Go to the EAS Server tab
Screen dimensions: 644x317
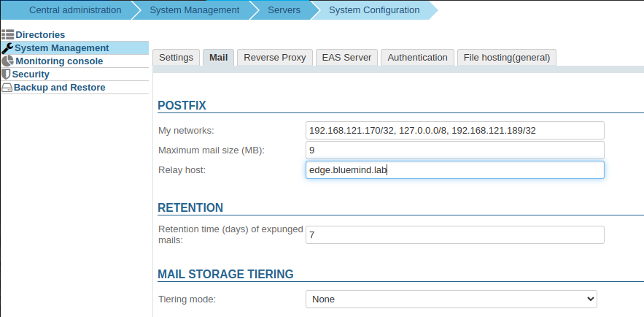coord(346,57)
